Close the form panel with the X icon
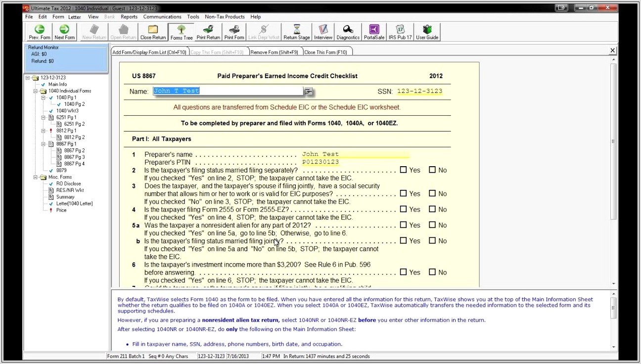The image size is (641, 364). [x=613, y=50]
